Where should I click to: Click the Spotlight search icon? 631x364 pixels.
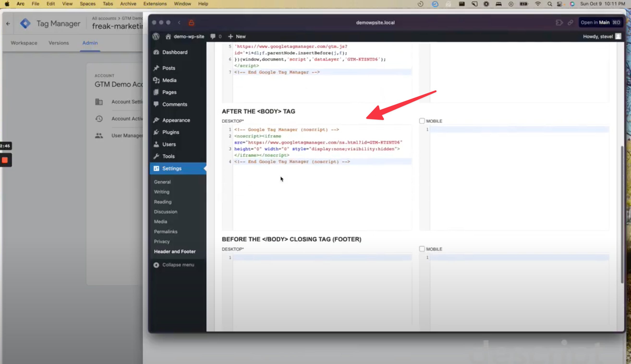tap(550, 4)
